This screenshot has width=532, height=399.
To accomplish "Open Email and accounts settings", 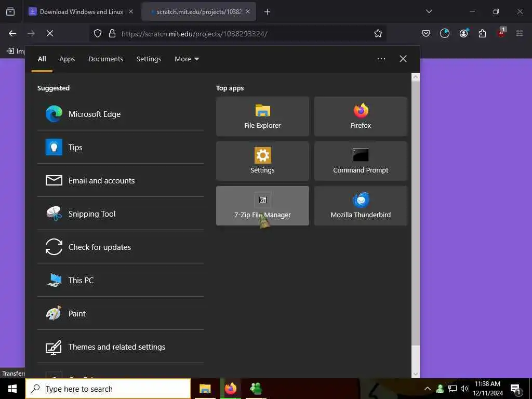I will [121, 180].
